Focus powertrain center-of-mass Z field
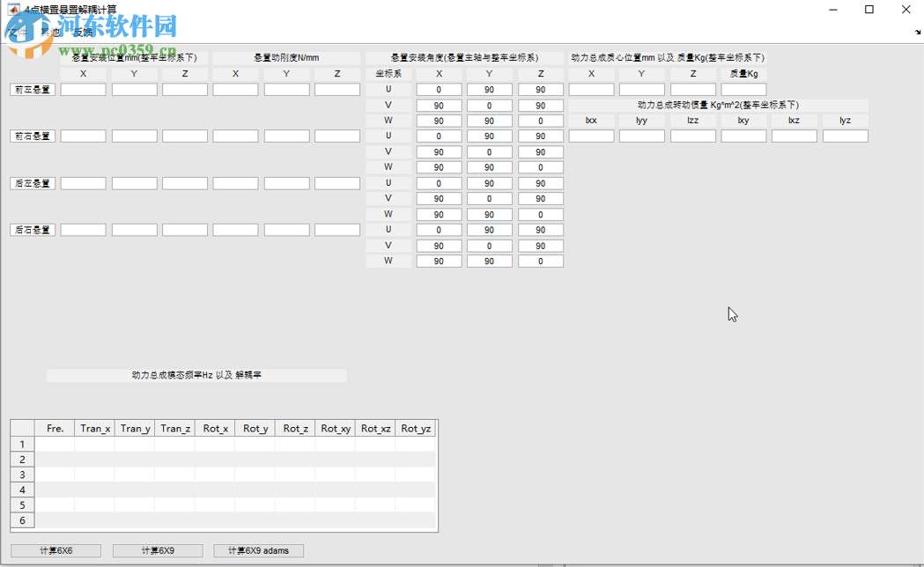 click(693, 90)
